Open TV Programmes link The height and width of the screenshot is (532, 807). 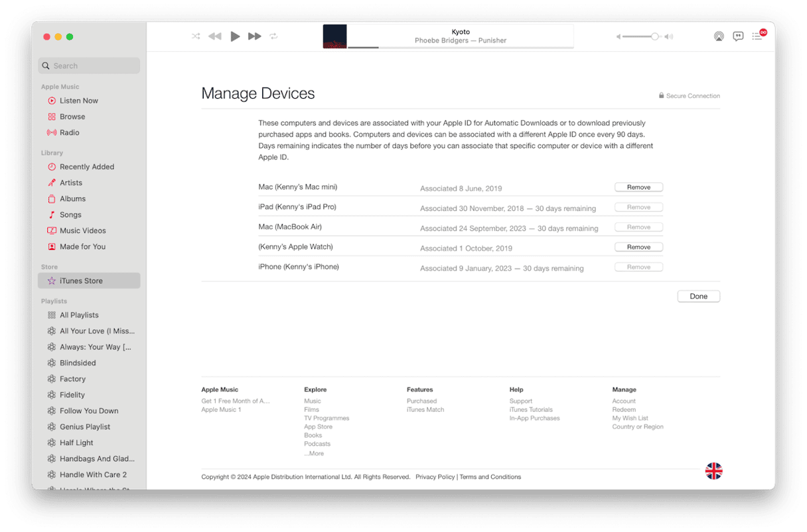point(327,418)
